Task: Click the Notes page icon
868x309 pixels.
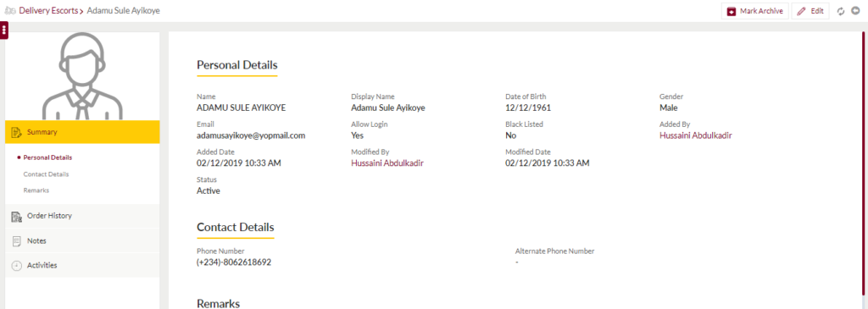Action: coord(17,241)
